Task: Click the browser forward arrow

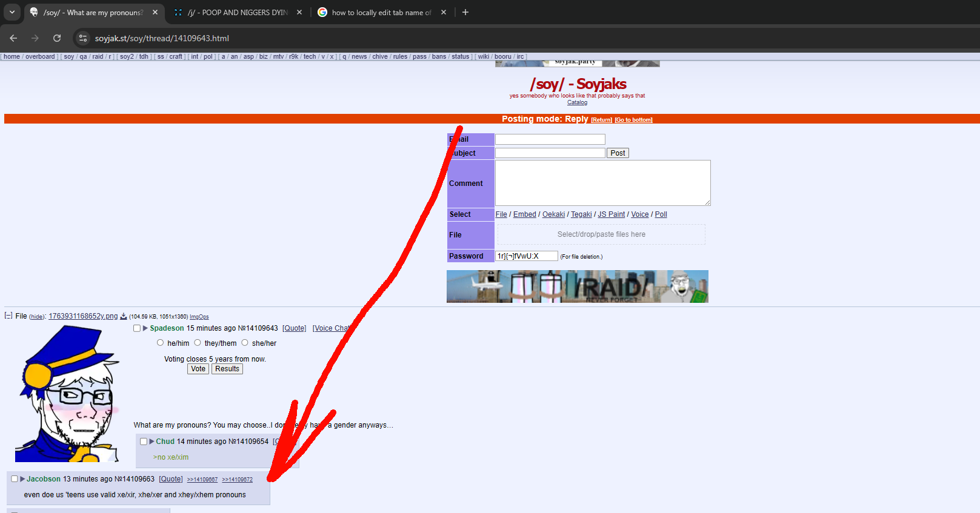Action: (35, 38)
